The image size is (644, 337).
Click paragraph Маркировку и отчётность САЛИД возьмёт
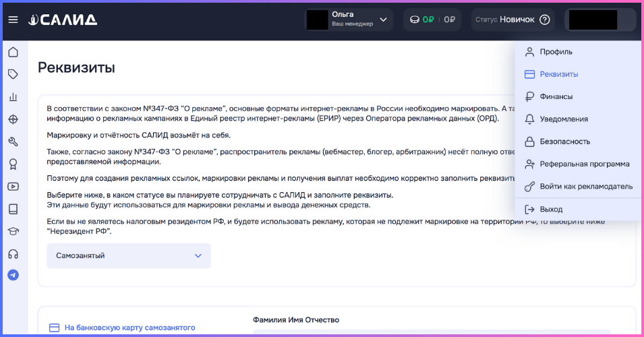tap(139, 135)
